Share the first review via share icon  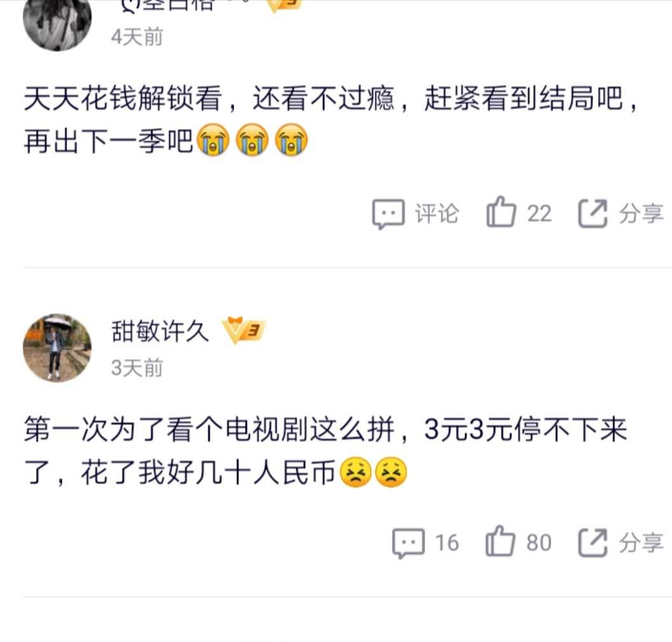592,213
